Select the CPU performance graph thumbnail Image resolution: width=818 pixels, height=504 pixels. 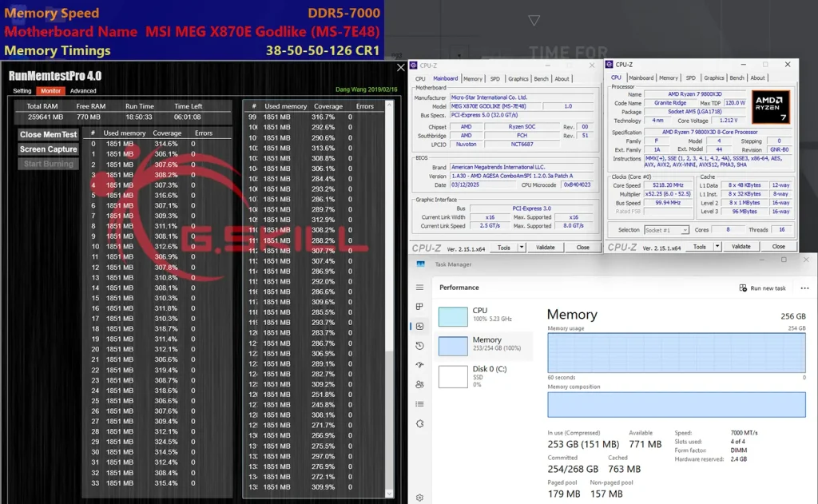tap(453, 316)
